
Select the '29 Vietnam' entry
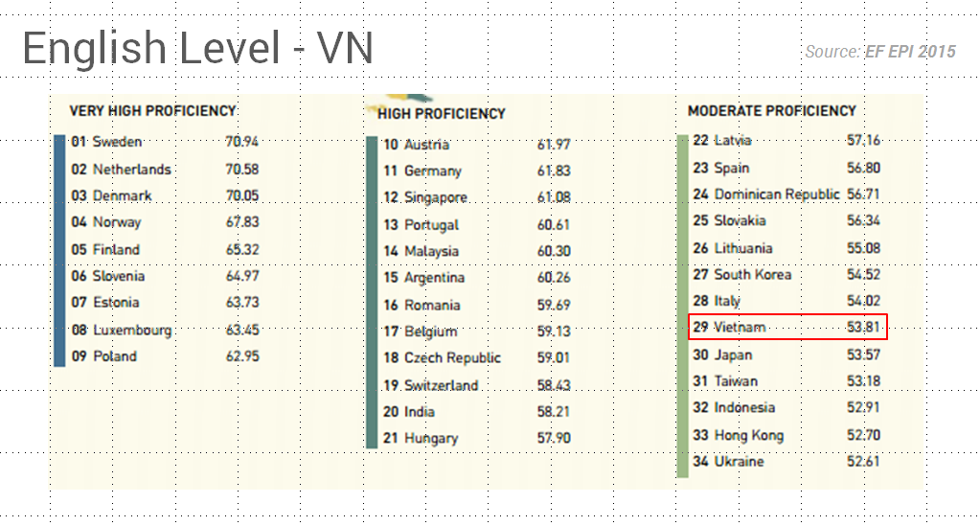729,327
